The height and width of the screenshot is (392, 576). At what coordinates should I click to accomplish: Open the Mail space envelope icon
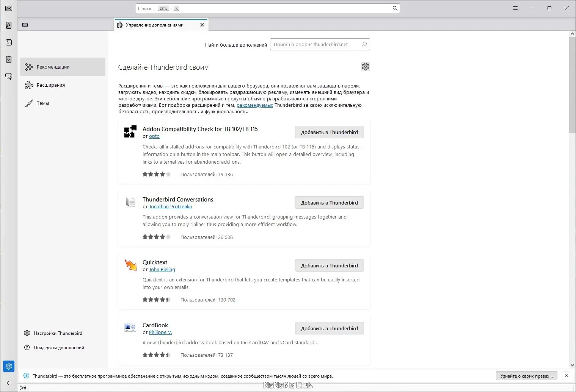[9, 8]
